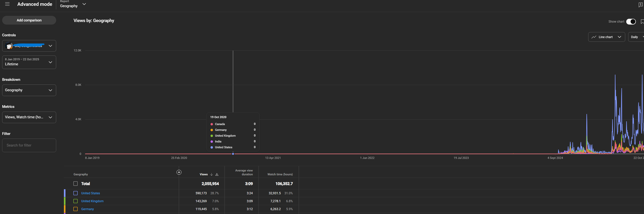The image size is (644, 214).
Task: Check the United States row checkbox
Action: coord(76,193)
